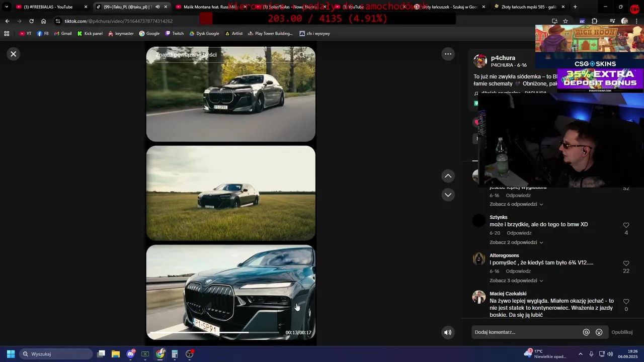644x362 pixels.
Task: Open Maciej Czekalski avatar
Action: (x=479, y=297)
